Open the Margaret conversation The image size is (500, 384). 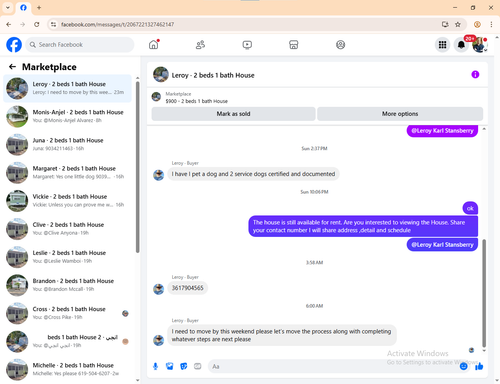(67, 172)
